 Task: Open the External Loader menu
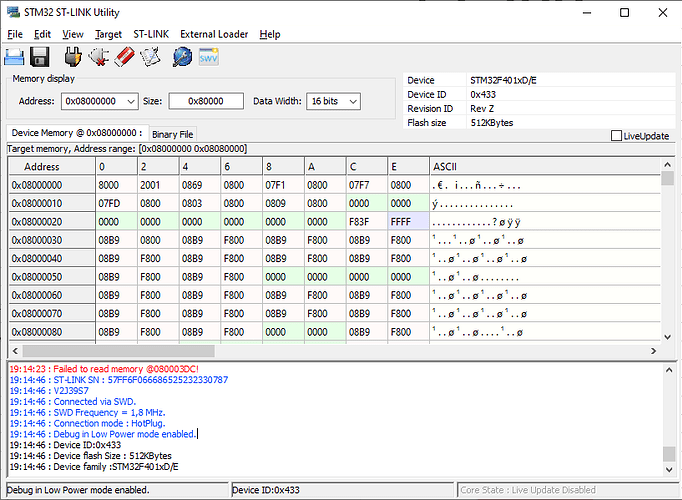coord(214,34)
